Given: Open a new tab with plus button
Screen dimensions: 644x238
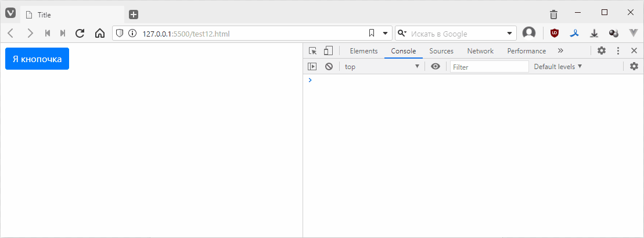Looking at the screenshot, I should click(134, 15).
